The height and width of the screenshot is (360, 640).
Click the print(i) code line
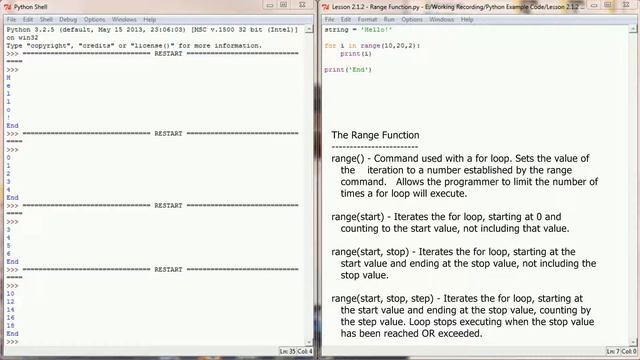coord(356,54)
